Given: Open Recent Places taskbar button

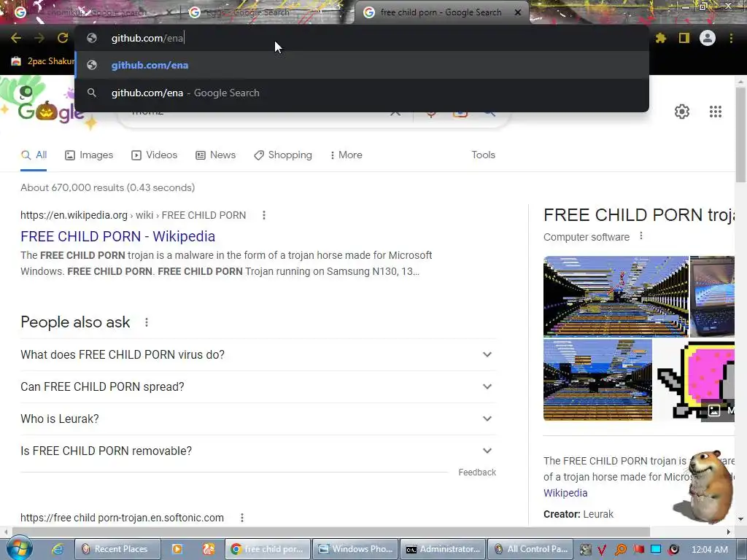Looking at the screenshot, I should click(117, 549).
